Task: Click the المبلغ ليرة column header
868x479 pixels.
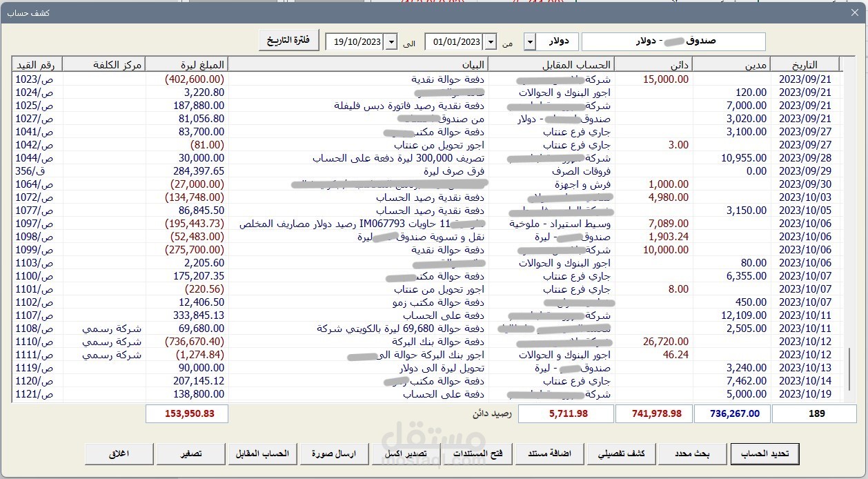Action: (x=186, y=65)
